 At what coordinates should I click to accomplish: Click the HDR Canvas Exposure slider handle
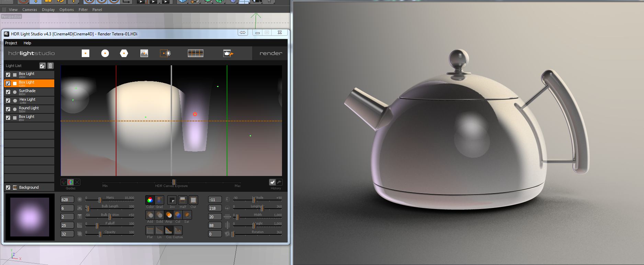174,182
